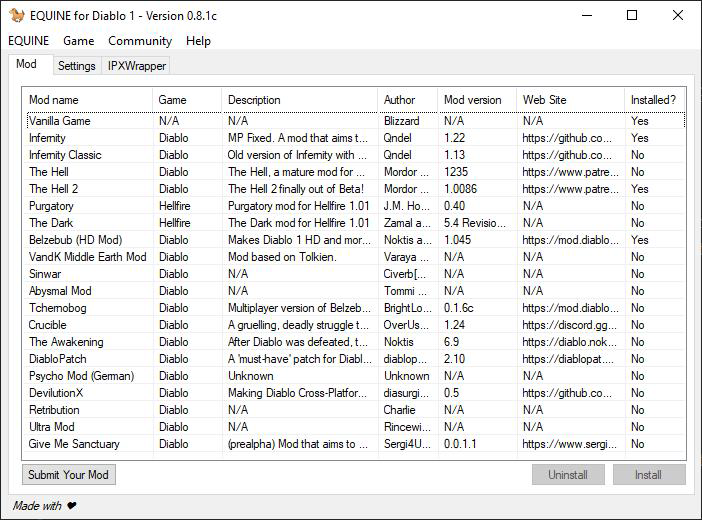Click the Author column header
Screen dimensions: 702x520
(x=407, y=100)
